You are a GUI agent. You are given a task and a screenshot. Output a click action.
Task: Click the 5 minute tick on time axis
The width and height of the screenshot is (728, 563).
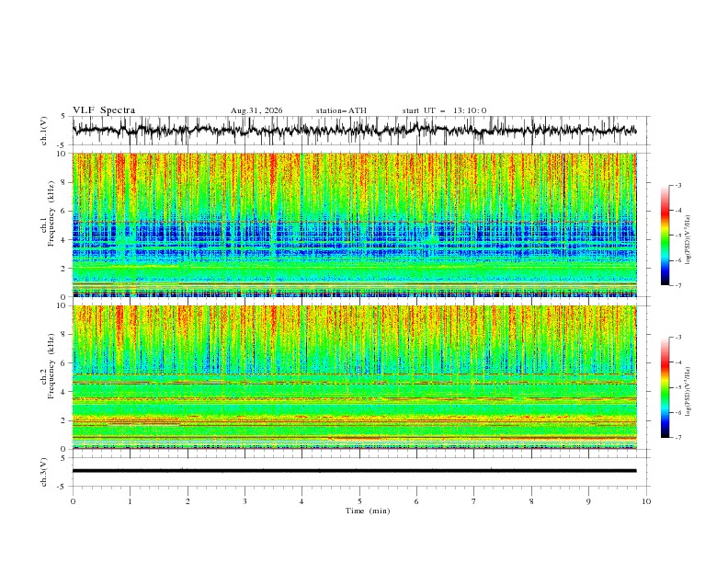tap(359, 501)
